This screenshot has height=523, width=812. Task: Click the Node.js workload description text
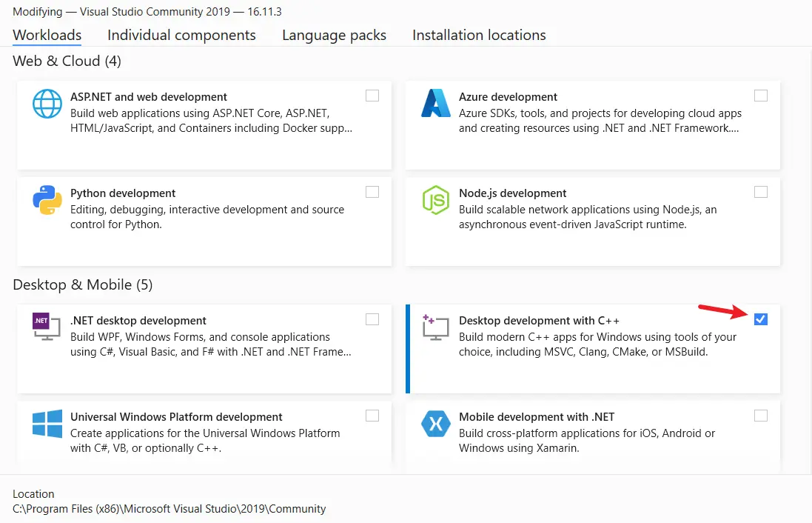click(588, 217)
